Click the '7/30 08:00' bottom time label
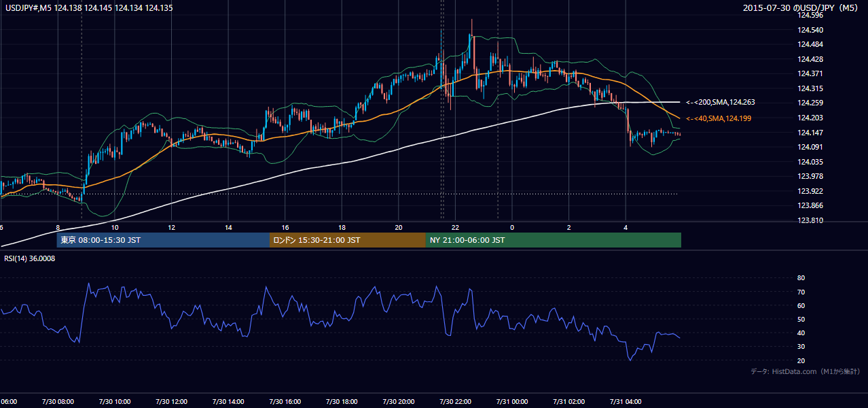 tap(57, 402)
